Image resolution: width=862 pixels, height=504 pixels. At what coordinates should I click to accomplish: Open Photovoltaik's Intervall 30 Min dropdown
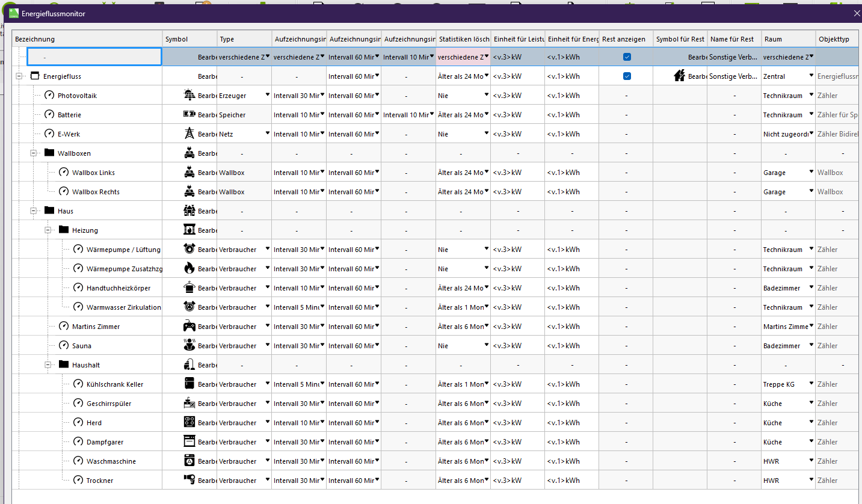pyautogui.click(x=322, y=95)
